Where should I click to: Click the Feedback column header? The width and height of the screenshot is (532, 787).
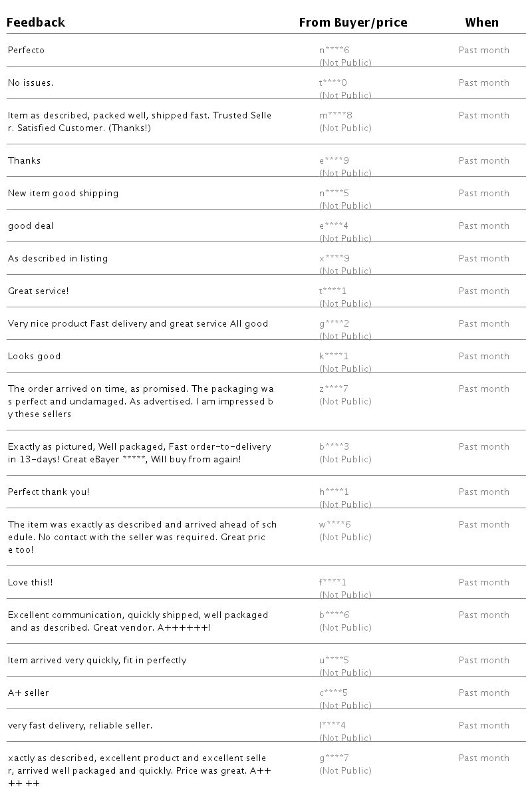36,23
